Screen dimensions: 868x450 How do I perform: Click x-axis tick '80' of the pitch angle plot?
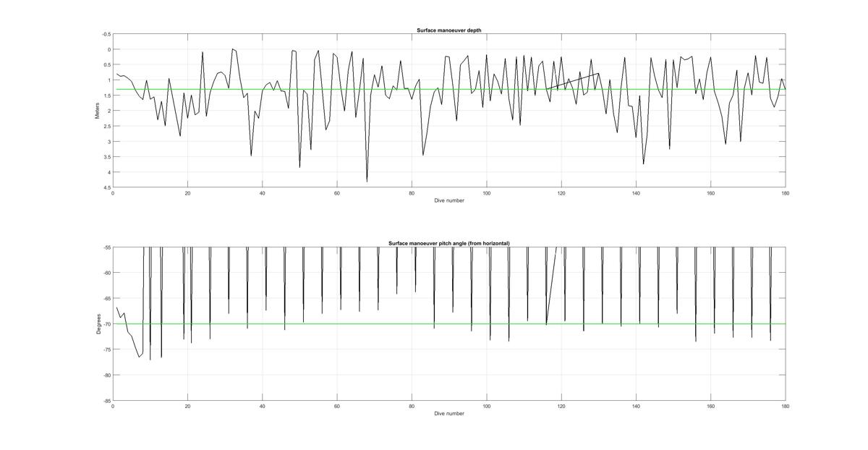pos(412,407)
